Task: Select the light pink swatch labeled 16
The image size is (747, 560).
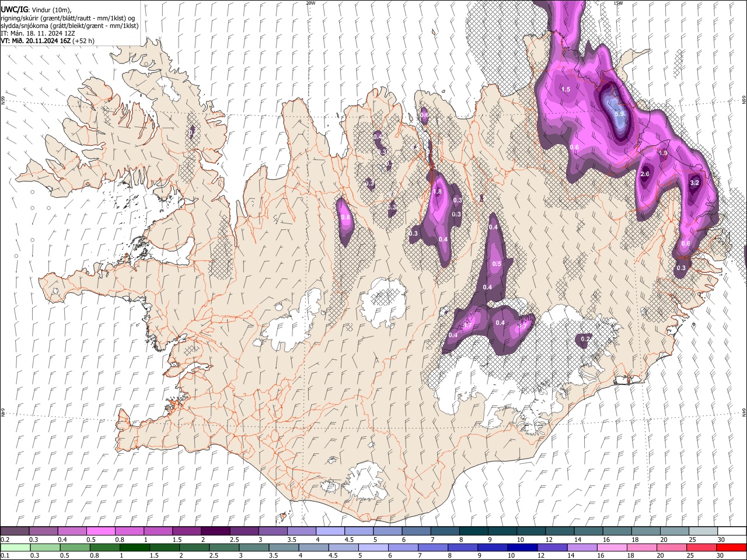Action: pyautogui.click(x=612, y=547)
